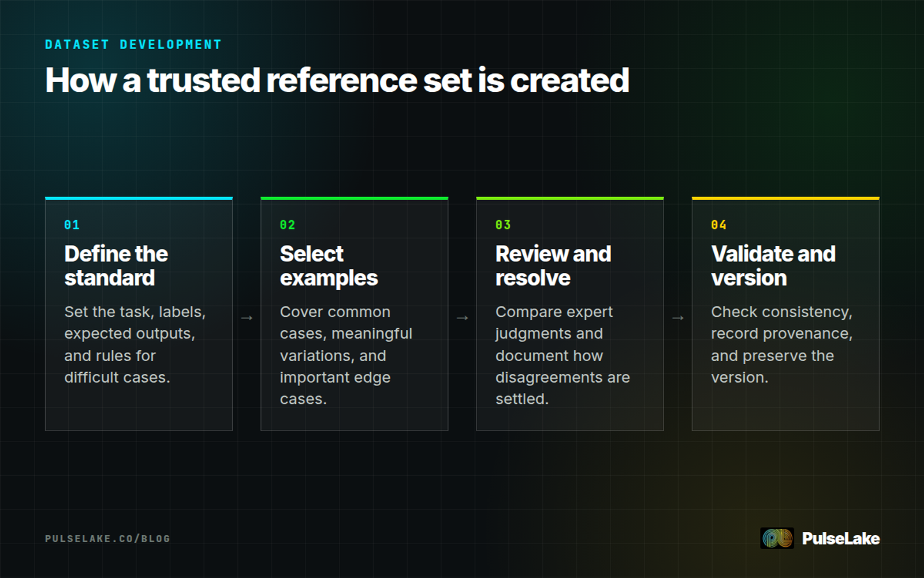Click the 'Define the standard' heading
Screen dimensions: 924x578
(x=116, y=266)
